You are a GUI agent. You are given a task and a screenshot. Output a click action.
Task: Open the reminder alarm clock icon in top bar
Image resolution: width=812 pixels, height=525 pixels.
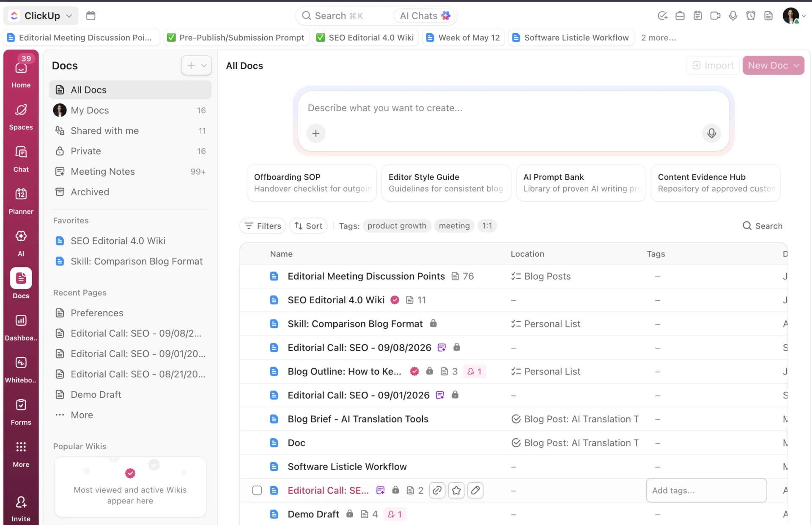751,16
